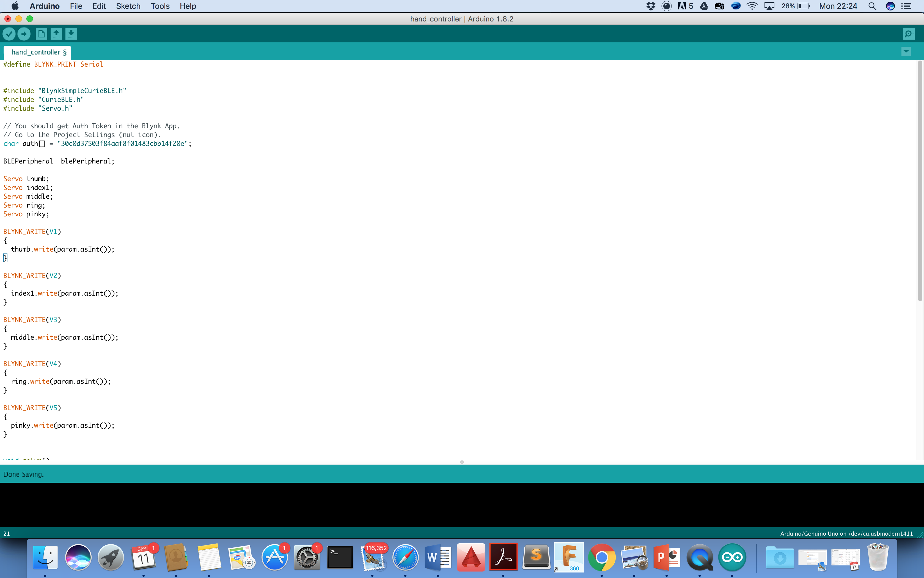The image size is (924, 578).
Task: Open Microsoft Word from Dock
Action: click(x=438, y=557)
